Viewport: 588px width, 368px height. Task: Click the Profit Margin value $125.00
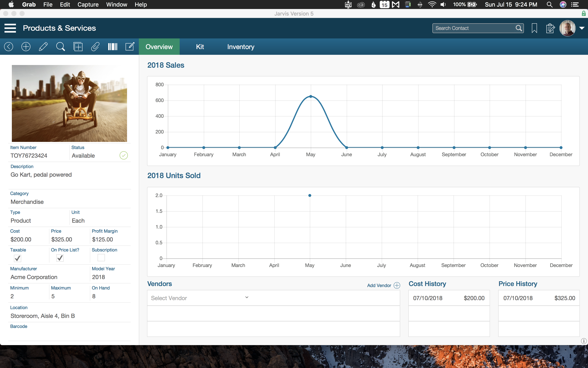pos(102,239)
